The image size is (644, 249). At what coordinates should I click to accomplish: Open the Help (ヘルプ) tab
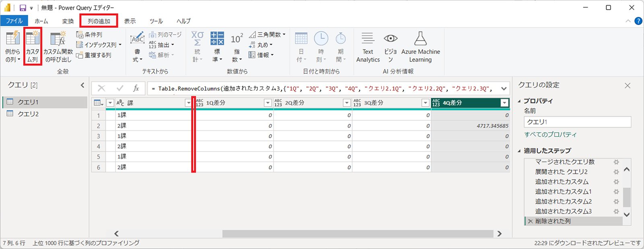coord(184,21)
